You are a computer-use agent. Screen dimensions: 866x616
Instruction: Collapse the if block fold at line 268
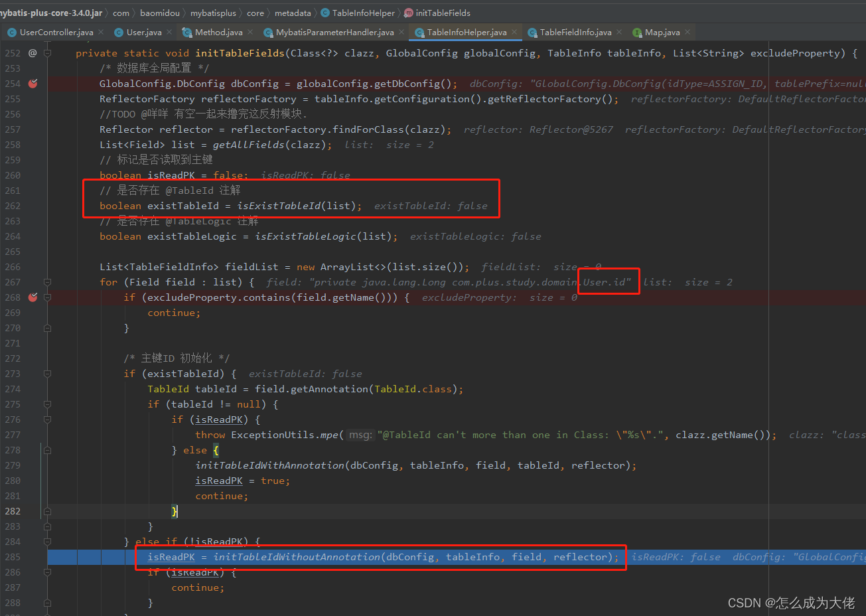pos(48,297)
